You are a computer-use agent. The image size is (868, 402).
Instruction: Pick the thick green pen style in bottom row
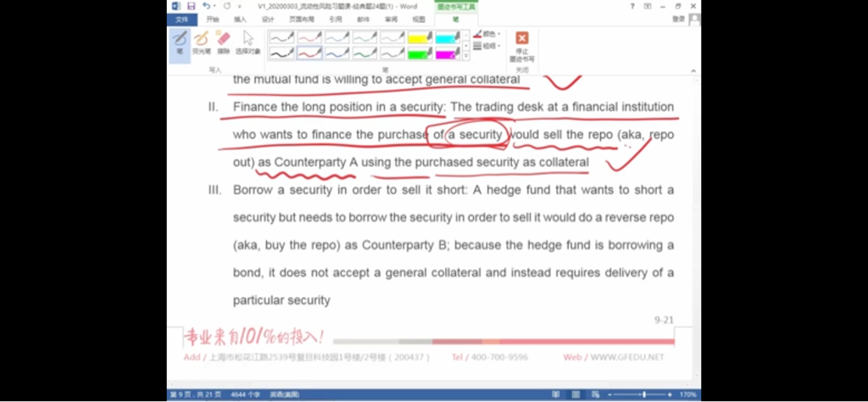pos(364,53)
